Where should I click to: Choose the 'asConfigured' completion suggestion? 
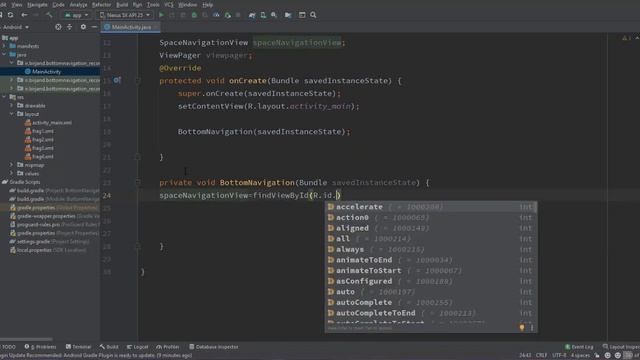point(431,281)
